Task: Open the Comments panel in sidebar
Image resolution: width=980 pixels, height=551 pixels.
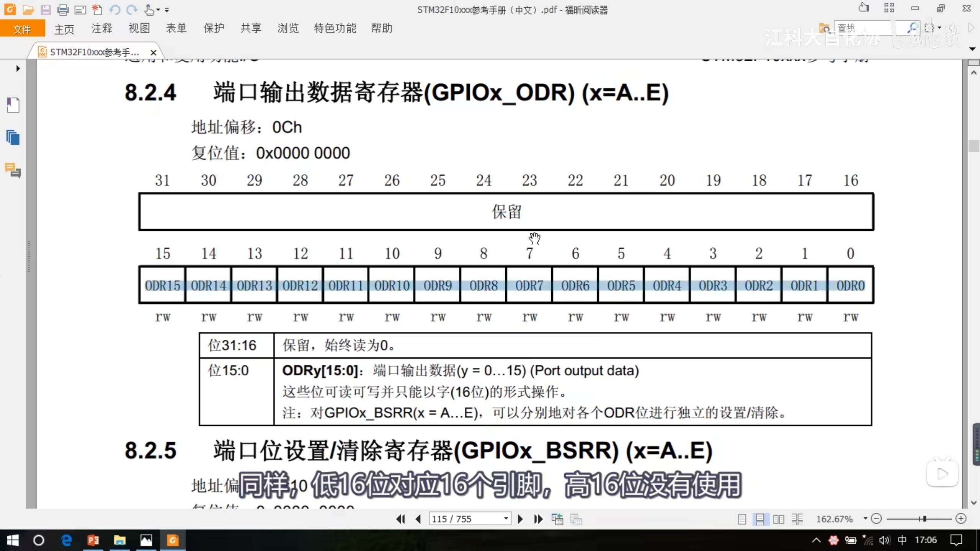Action: click(x=13, y=170)
